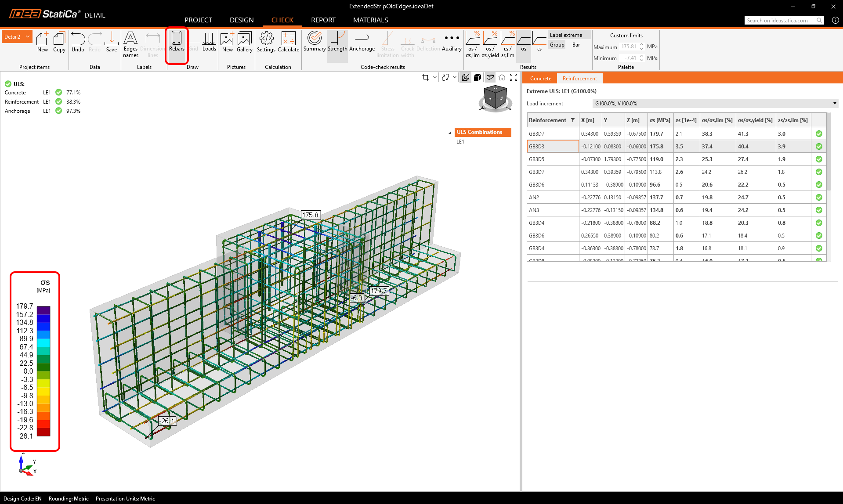Open the Anchorage code-check result
The height and width of the screenshot is (504, 843).
pyautogui.click(x=362, y=42)
